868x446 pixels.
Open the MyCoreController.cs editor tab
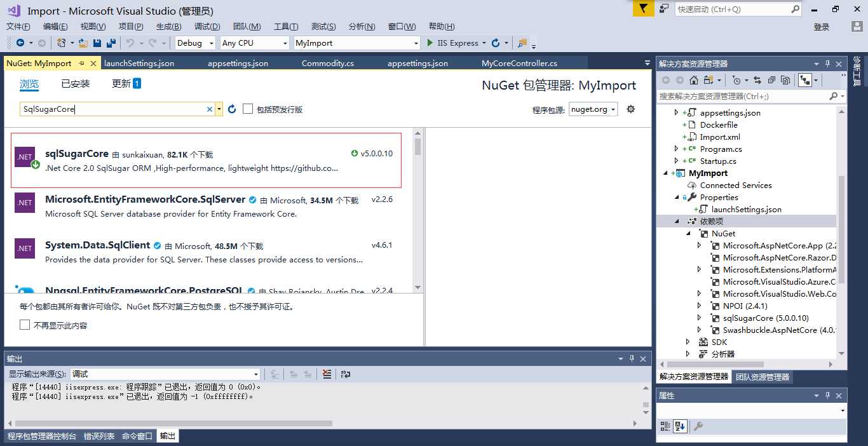click(520, 64)
